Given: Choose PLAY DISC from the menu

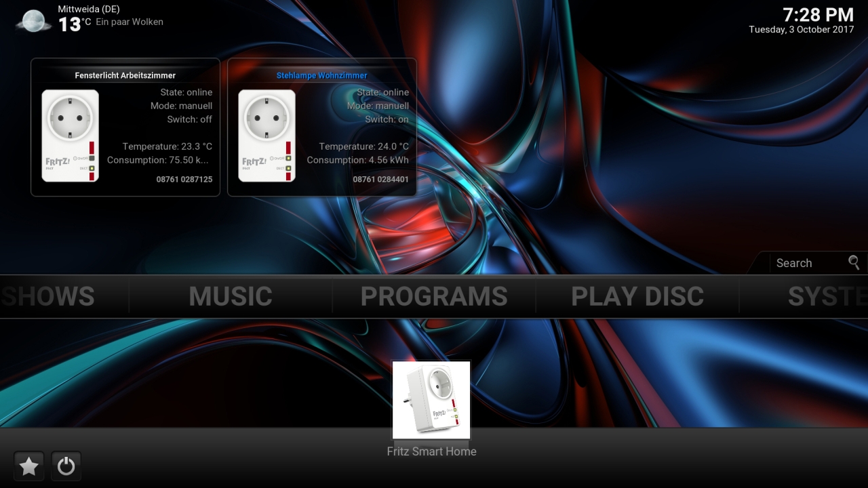Looking at the screenshot, I should [637, 297].
